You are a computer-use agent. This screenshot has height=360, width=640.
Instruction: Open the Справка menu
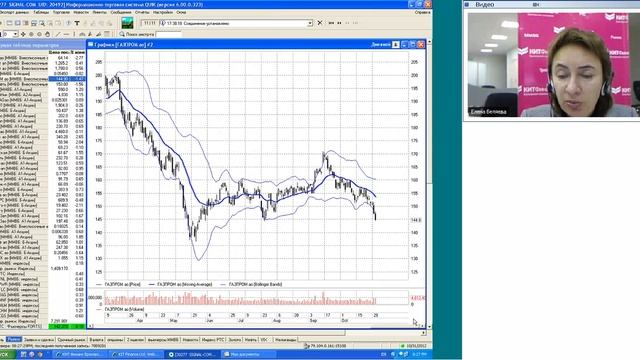point(422,12)
